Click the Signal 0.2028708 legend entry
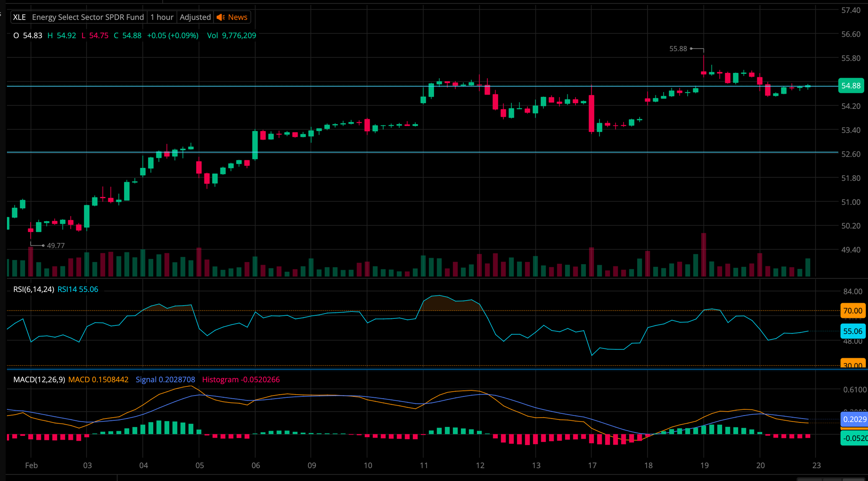 165,380
